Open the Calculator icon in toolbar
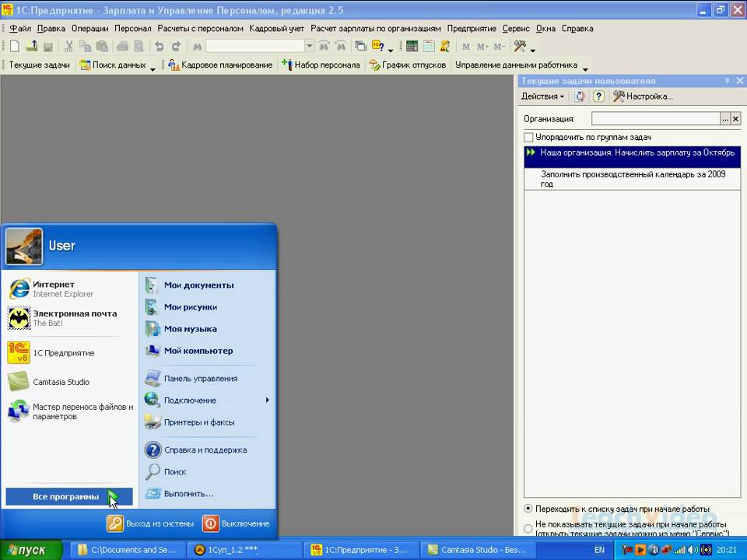This screenshot has width=747, height=560. (x=412, y=46)
